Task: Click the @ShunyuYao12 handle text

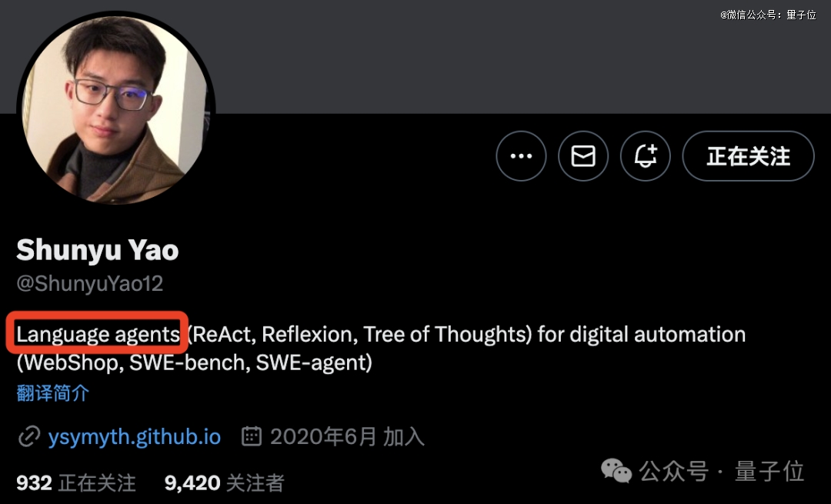Action: click(89, 283)
